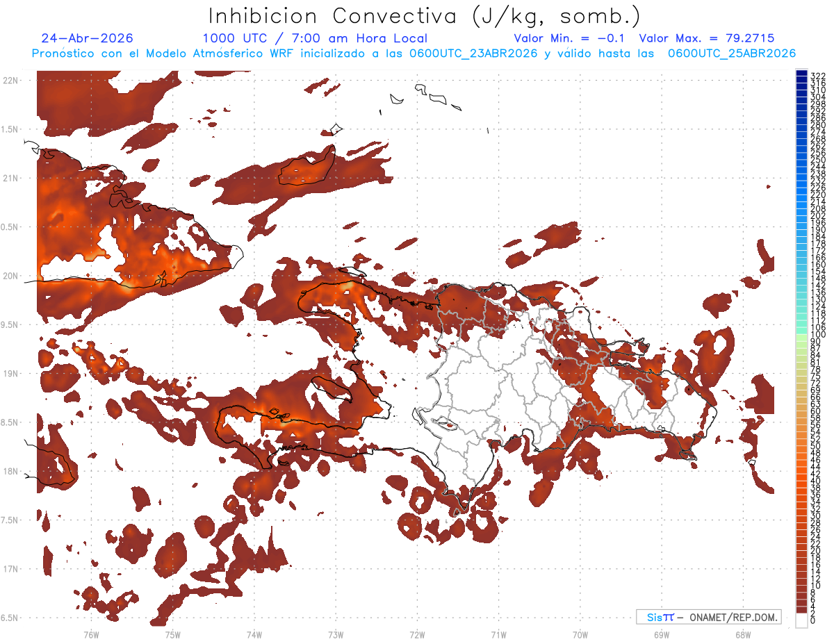Pick the light blue 202 swatch on legend
The width and height of the screenshot is (834, 644).
pos(801,215)
